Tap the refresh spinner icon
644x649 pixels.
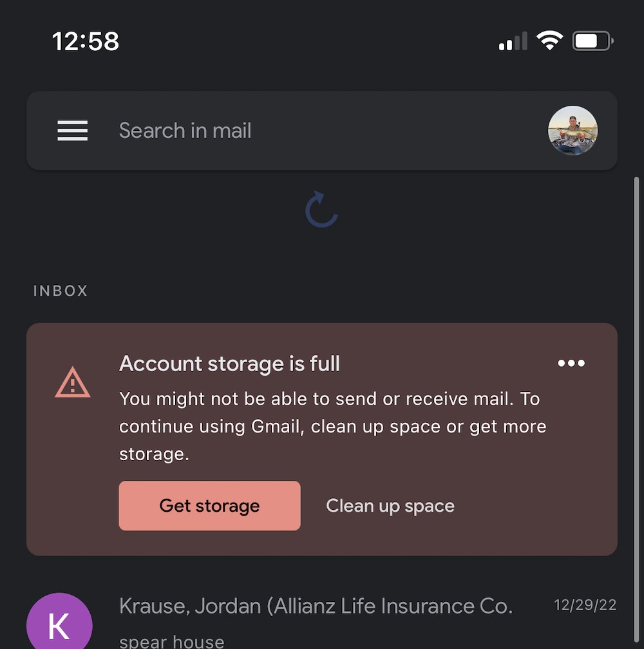tap(321, 209)
